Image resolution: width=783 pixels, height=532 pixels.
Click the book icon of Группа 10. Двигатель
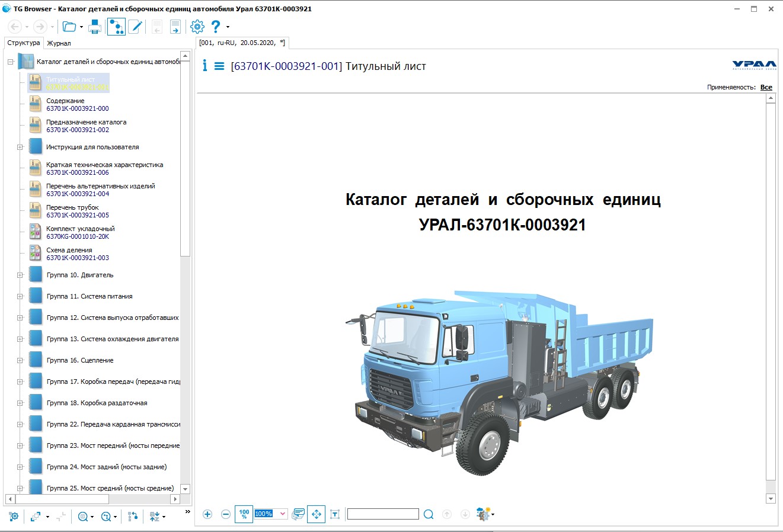coord(36,275)
